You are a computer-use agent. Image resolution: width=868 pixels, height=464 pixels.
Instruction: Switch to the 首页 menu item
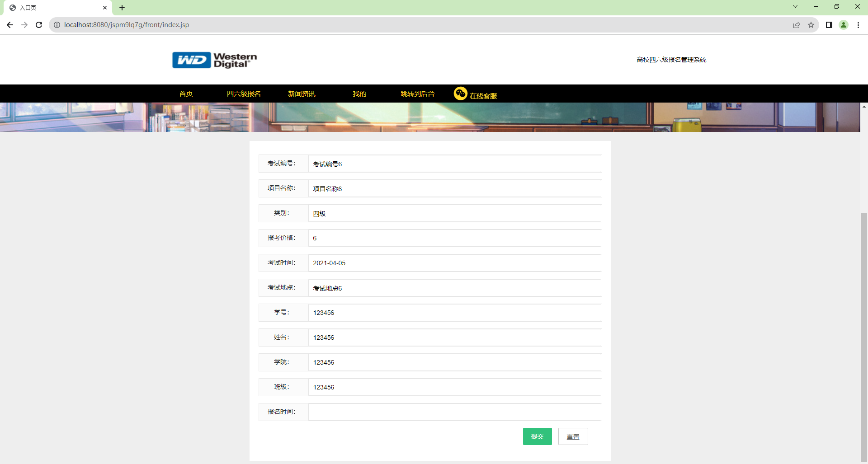click(x=186, y=94)
